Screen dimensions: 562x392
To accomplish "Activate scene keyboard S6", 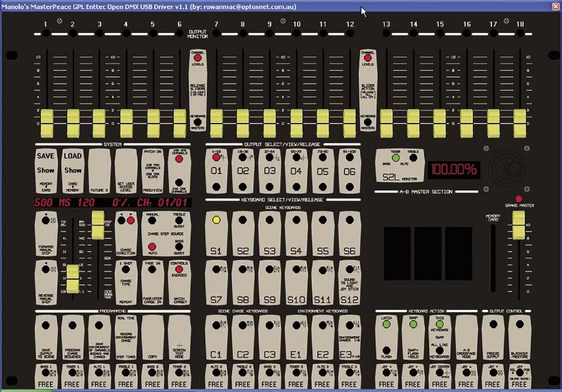I will [x=350, y=233].
